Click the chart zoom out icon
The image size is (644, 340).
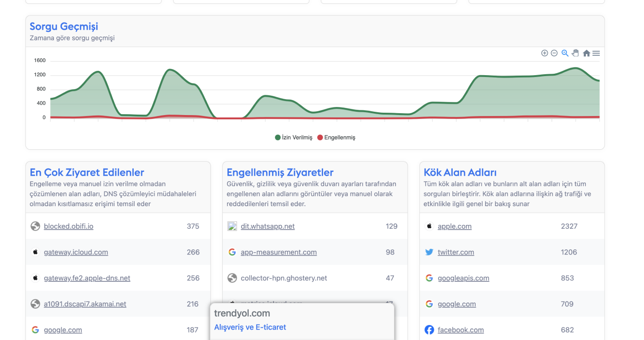click(x=554, y=53)
